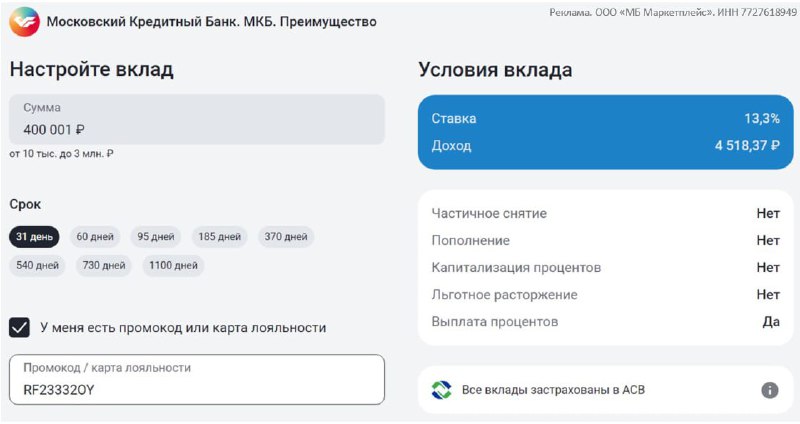Viewport: 800px width, 424px height.
Task: Click the ASV insurance agency logo
Action: pyautogui.click(x=441, y=390)
